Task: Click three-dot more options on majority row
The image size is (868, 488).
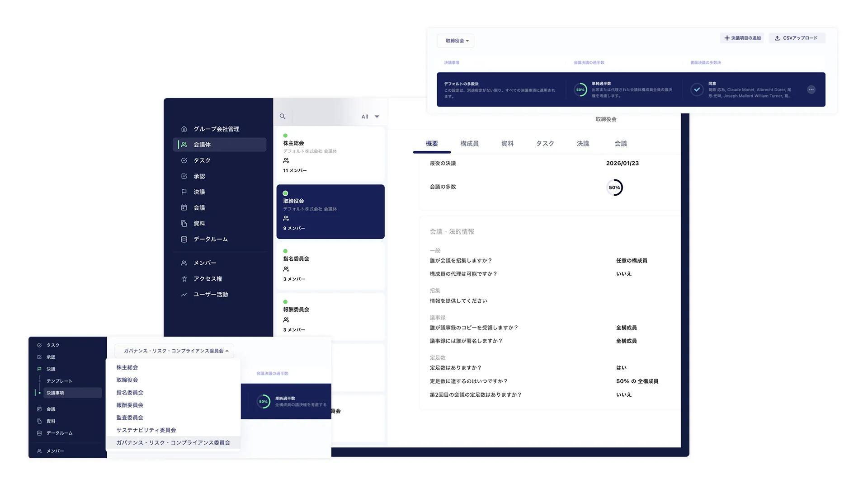Action: click(811, 90)
